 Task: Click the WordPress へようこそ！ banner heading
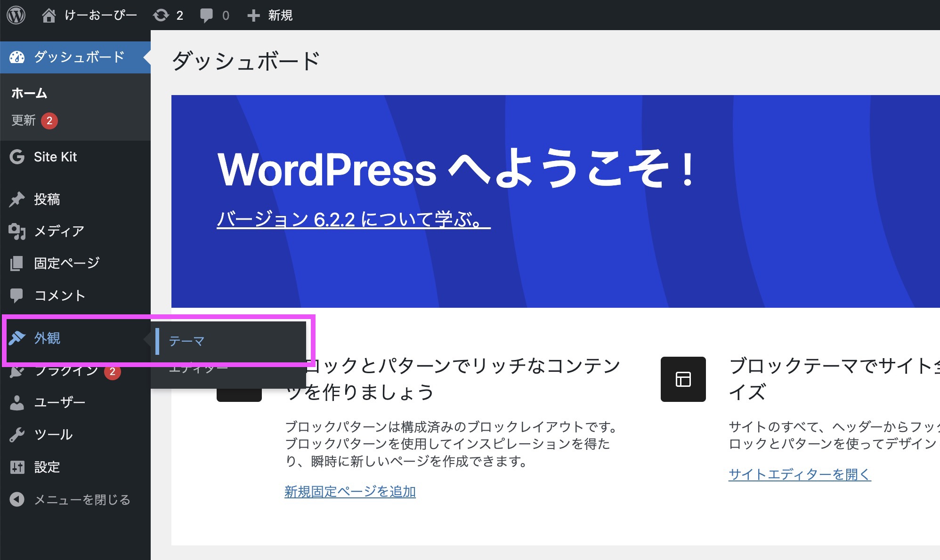456,169
